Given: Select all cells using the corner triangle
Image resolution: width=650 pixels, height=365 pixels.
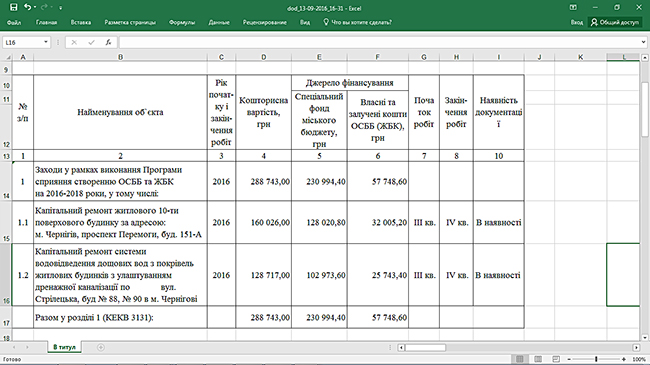Looking at the screenshot, I should (8, 57).
